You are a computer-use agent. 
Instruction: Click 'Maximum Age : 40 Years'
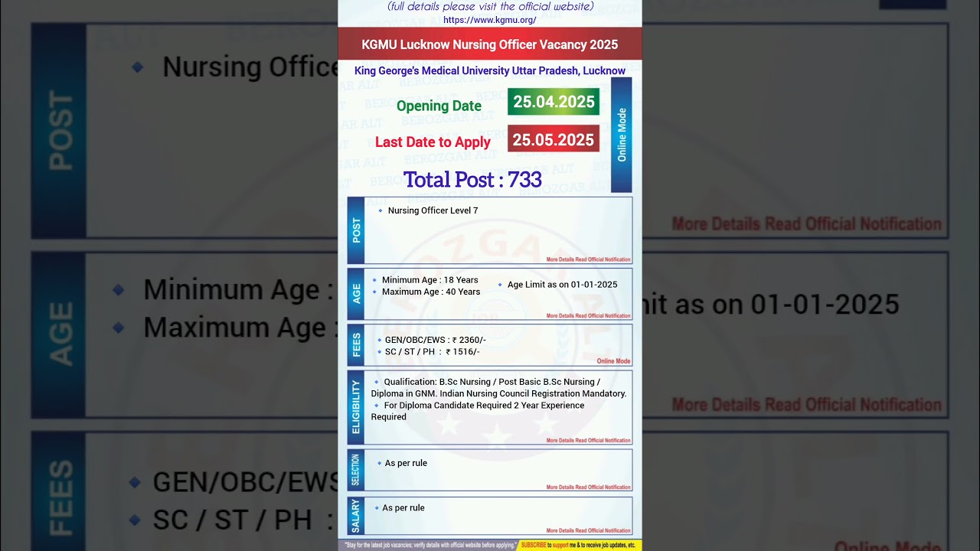(x=431, y=292)
